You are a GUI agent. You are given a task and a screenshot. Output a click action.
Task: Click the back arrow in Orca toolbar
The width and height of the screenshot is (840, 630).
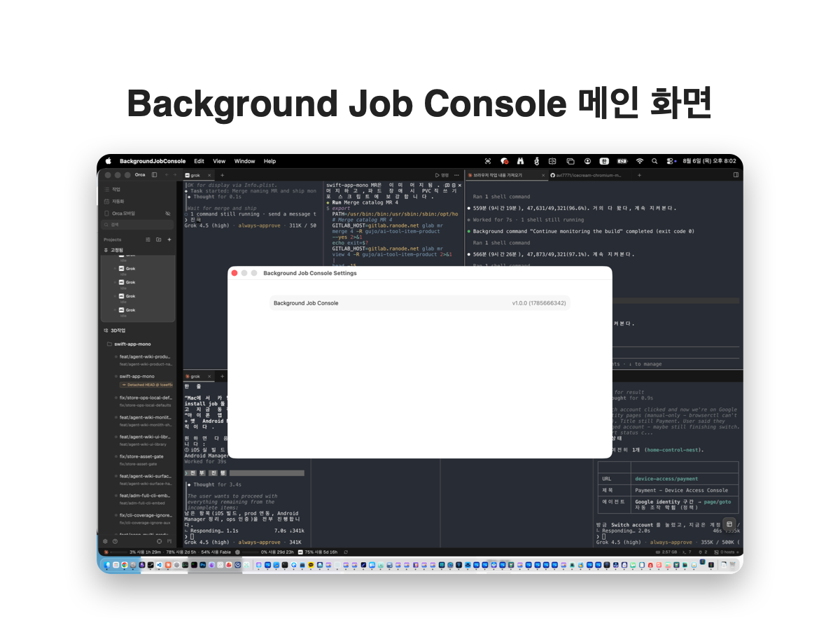pyautogui.click(x=166, y=174)
